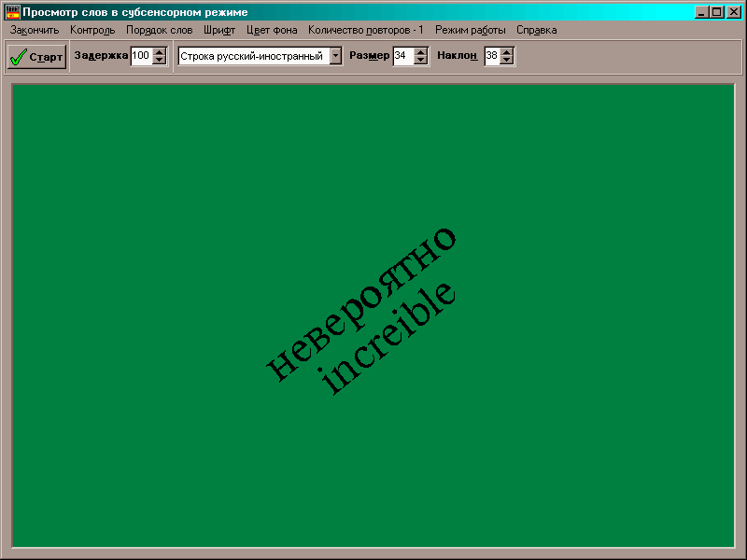
Task: Increase the Задержка value with up arrow
Action: point(160,52)
